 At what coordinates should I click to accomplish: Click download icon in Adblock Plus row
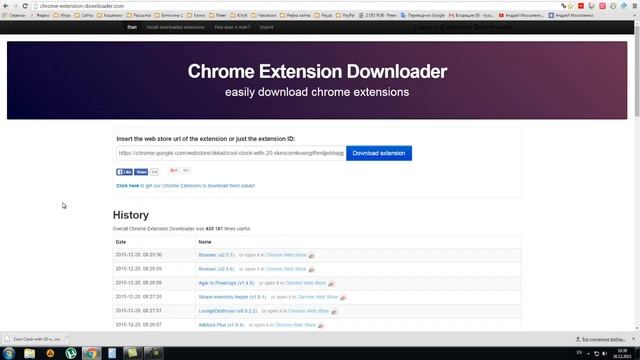321,325
